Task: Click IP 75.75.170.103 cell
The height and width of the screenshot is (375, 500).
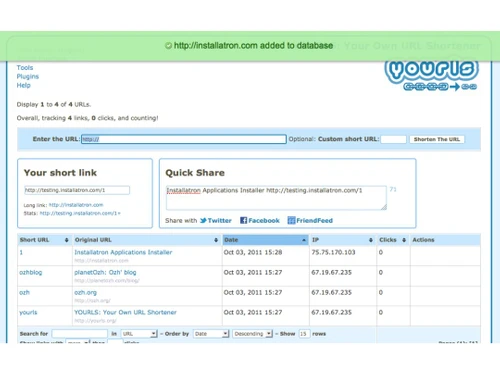Action: pos(333,252)
